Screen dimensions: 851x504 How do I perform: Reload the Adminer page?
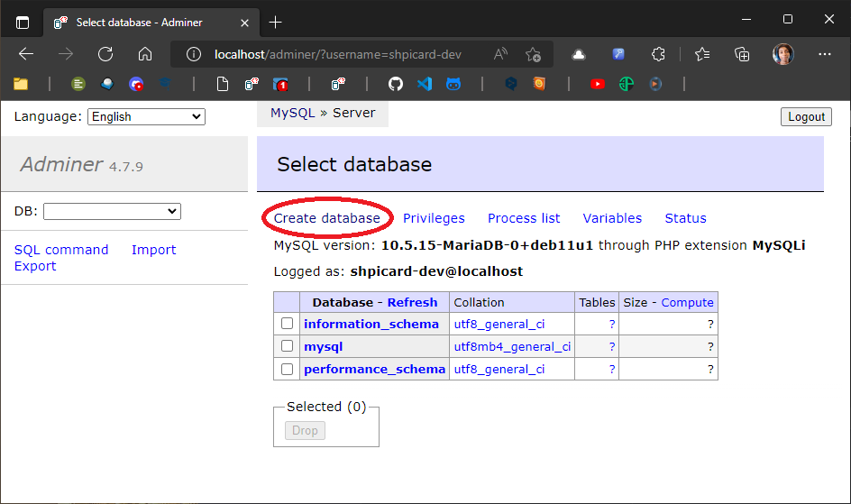(105, 54)
